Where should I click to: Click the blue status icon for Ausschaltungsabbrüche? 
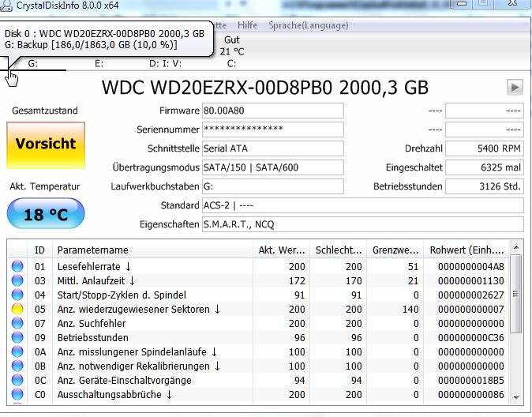pyautogui.click(x=17, y=395)
